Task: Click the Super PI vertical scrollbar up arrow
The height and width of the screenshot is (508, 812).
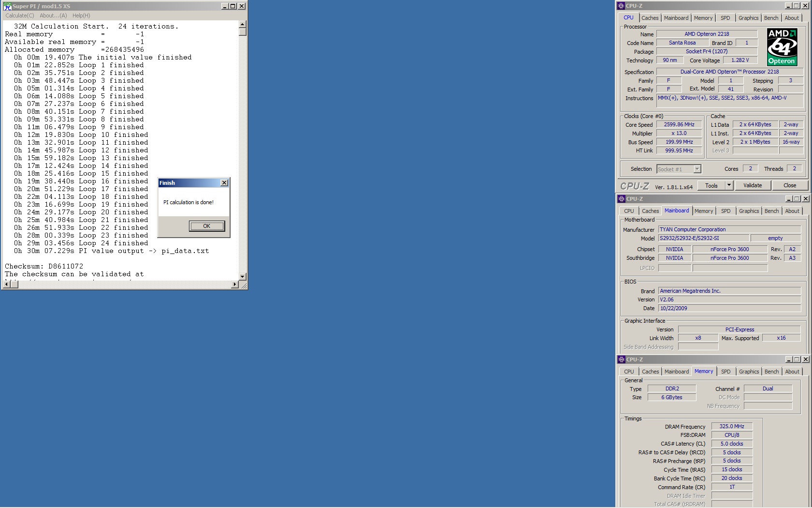Action: pyautogui.click(x=243, y=24)
